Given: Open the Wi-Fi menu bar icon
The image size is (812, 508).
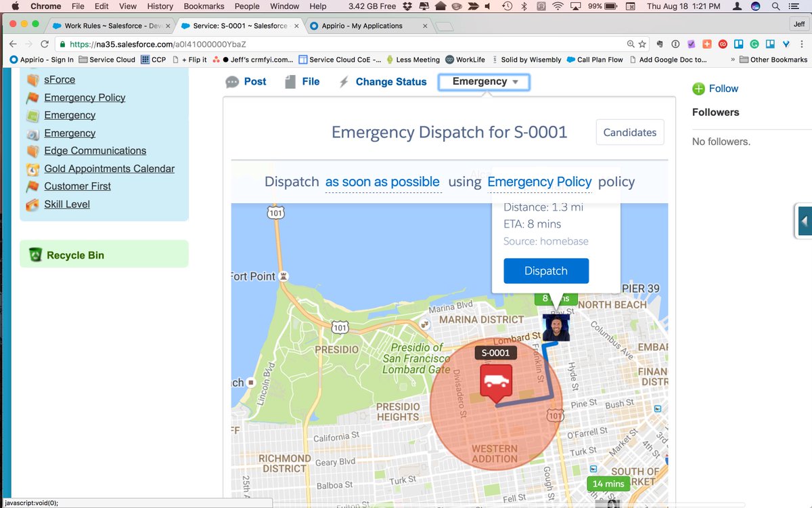Looking at the screenshot, I should coord(558,6).
